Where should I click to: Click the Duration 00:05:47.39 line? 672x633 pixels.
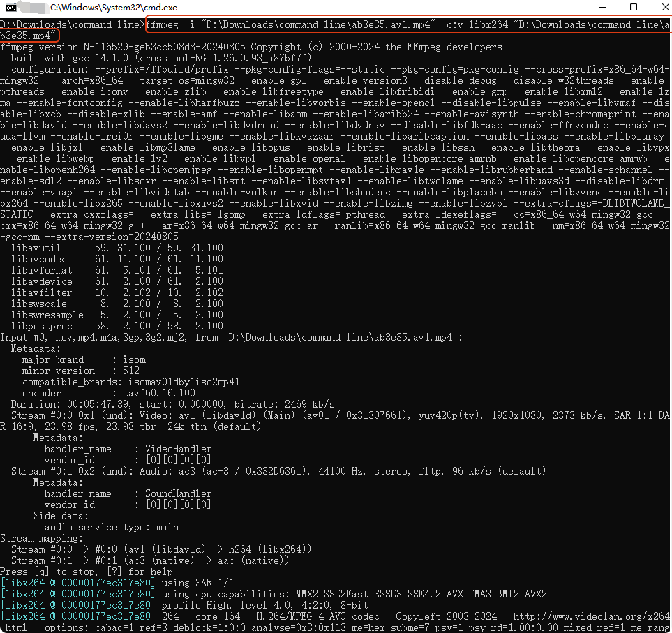[x=172, y=404]
